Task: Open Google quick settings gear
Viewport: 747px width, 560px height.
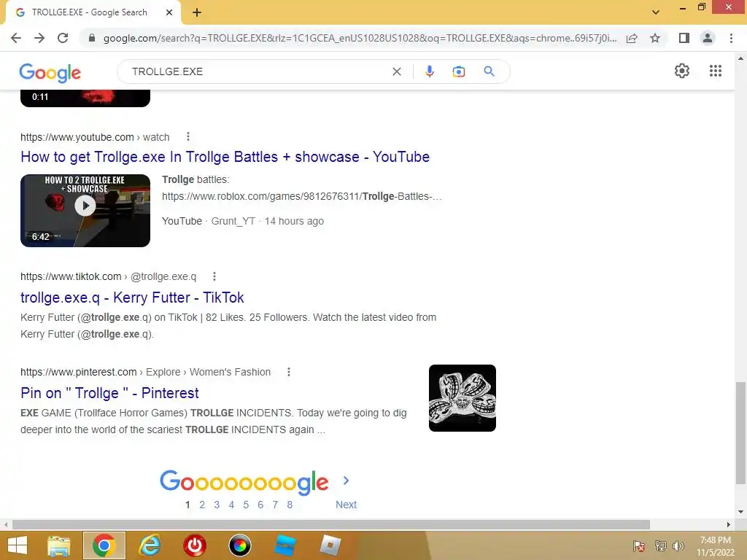Action: click(x=682, y=71)
